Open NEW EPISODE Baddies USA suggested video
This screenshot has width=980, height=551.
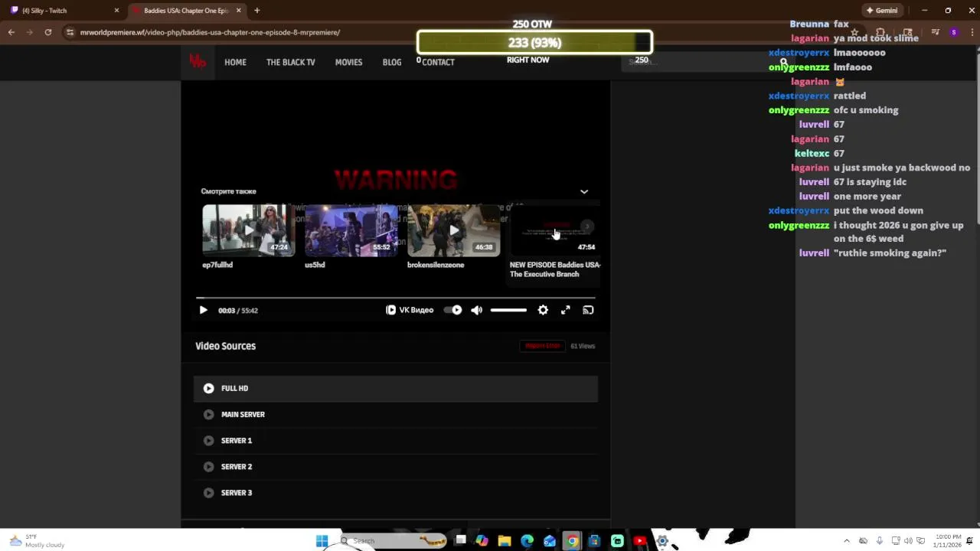(x=554, y=230)
